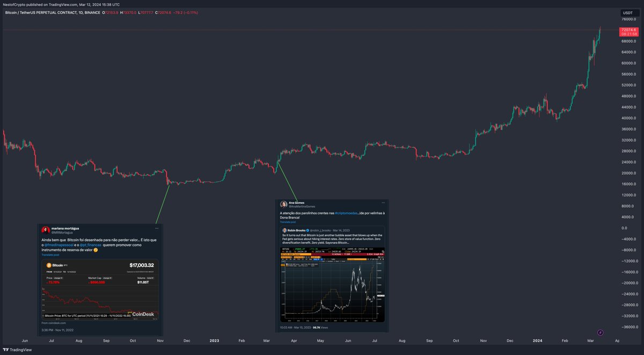Click the #criptomoedas hashtag
Image resolution: width=644 pixels, height=355 pixels.
pyautogui.click(x=346, y=213)
